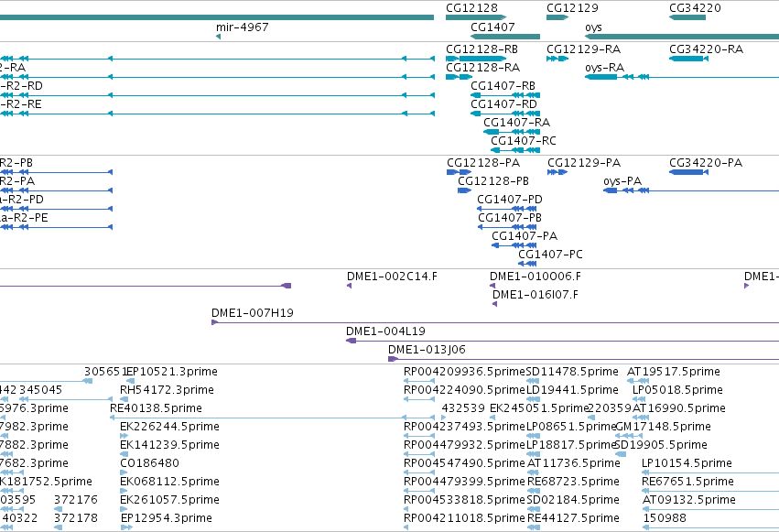Select transcript CG1407-RC
This screenshot has width=779, height=532.
pyautogui.click(x=515, y=150)
